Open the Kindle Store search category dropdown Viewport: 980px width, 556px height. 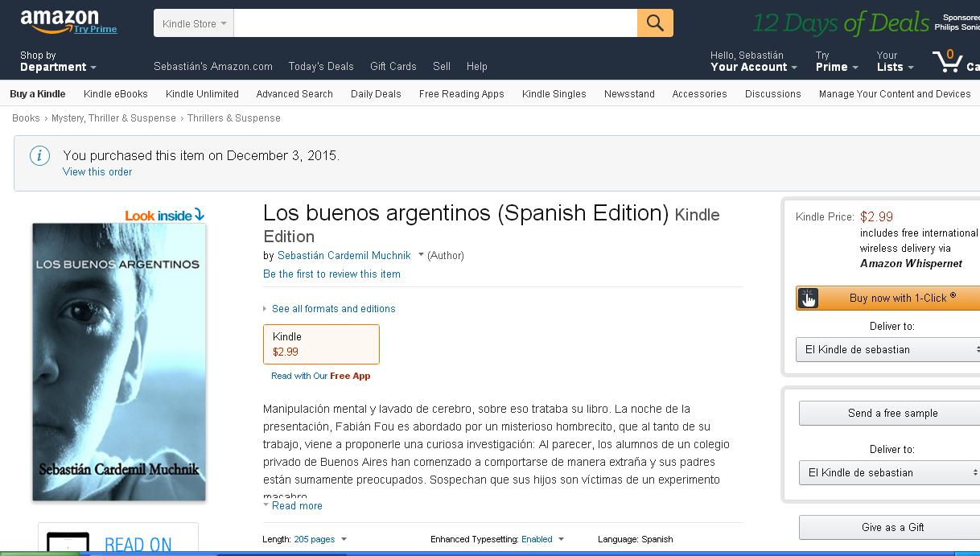(194, 23)
